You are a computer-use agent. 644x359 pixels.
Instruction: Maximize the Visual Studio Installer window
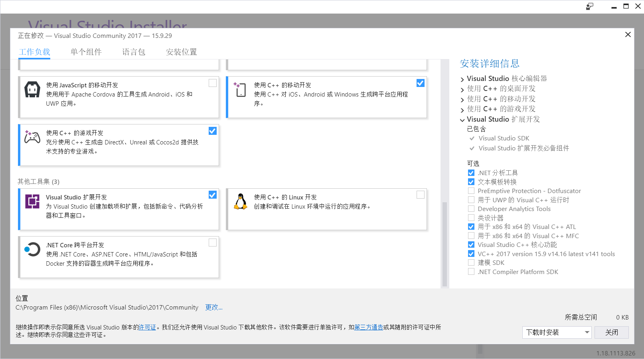pos(626,6)
